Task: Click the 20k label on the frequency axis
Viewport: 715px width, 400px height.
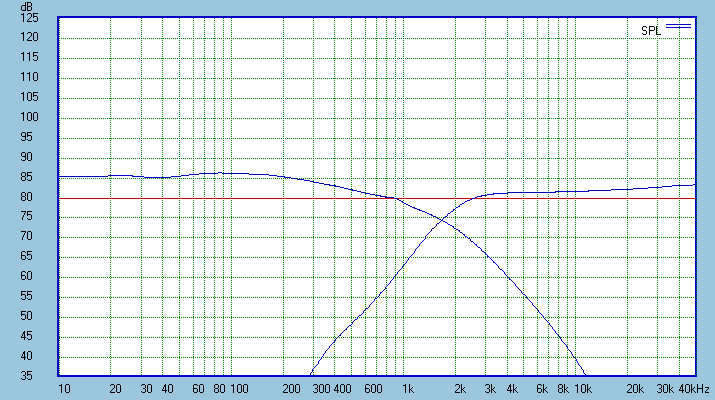Action: pyautogui.click(x=634, y=389)
